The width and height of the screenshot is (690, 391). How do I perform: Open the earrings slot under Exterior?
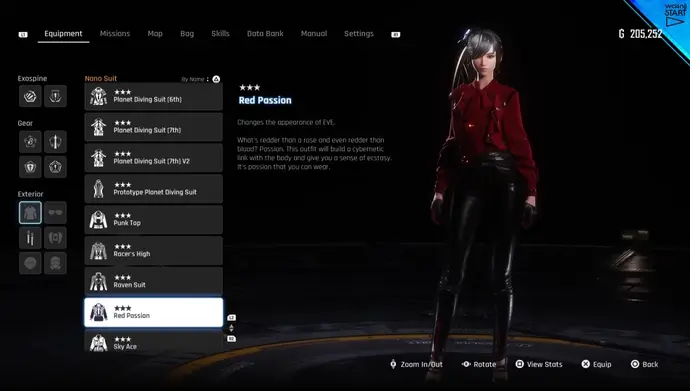(30, 238)
